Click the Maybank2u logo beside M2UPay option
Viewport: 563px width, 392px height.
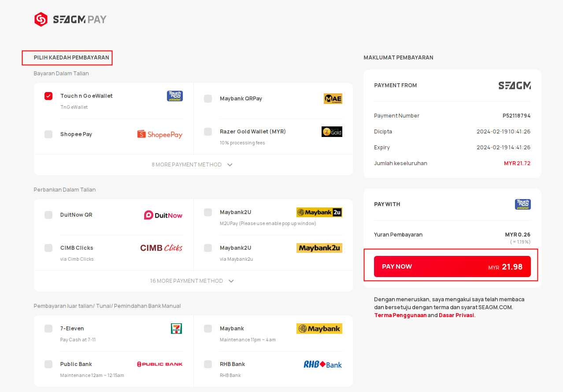pyautogui.click(x=319, y=212)
